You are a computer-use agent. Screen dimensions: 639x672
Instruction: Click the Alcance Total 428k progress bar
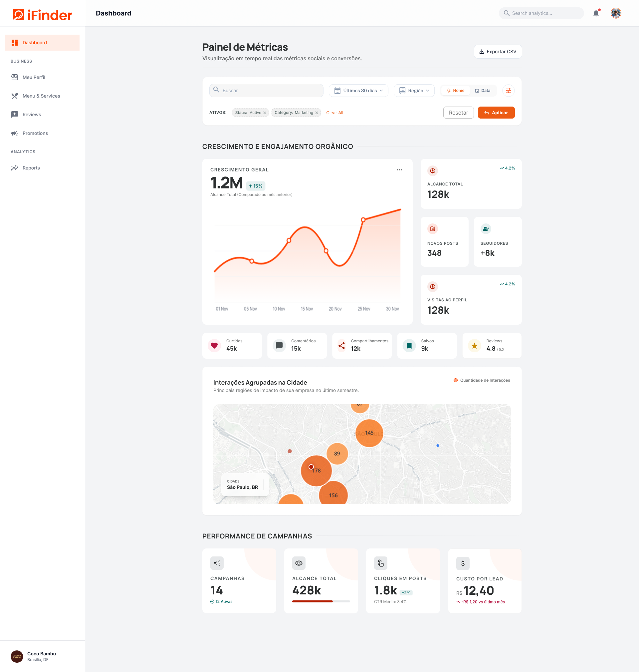[x=321, y=601]
